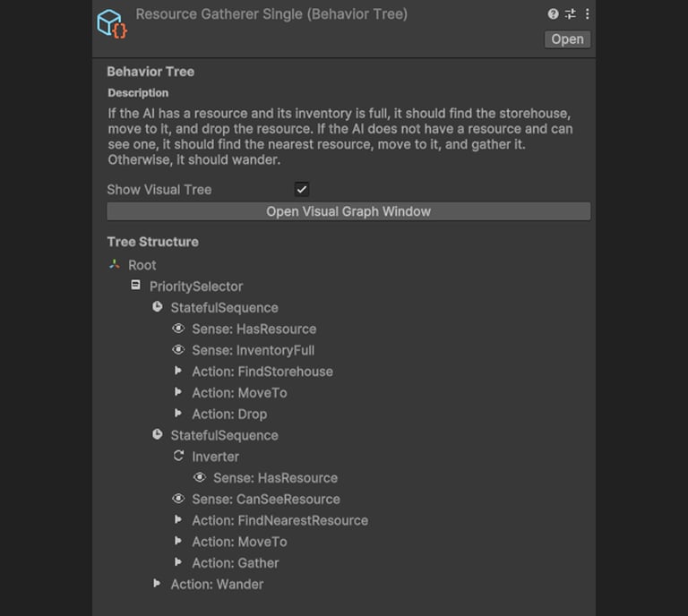Click the PrioritySelector node icon
Image resolution: width=688 pixels, height=616 pixels.
click(x=135, y=287)
